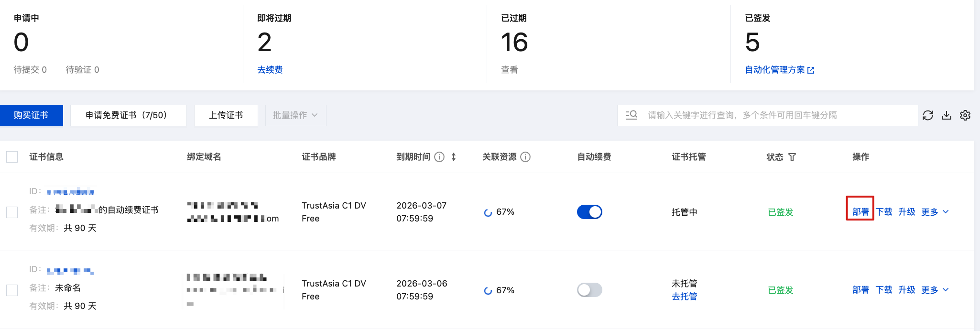Open the 状态 filter funnel icon

tap(792, 157)
